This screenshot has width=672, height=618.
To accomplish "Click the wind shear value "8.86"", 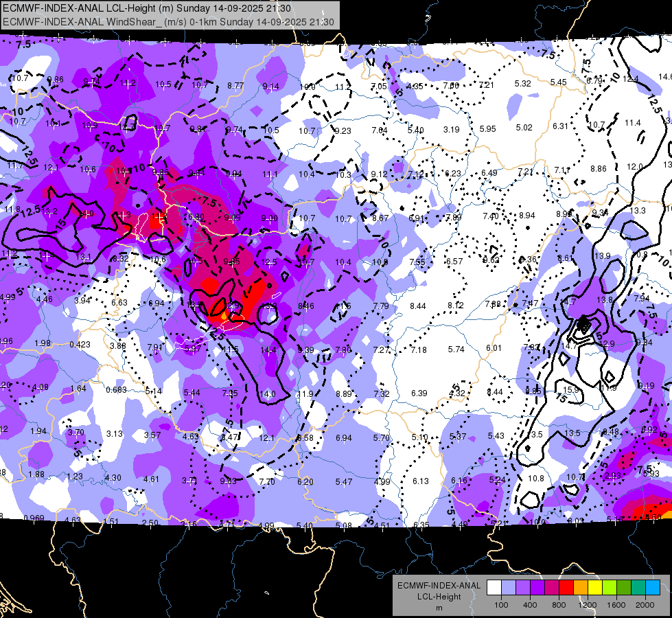I will coord(599,168).
